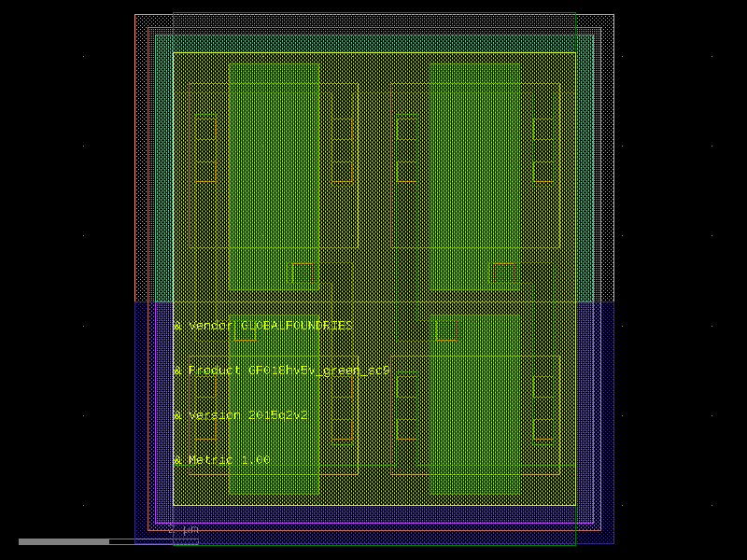Click the gray scale bar ruler

[x=108, y=541]
